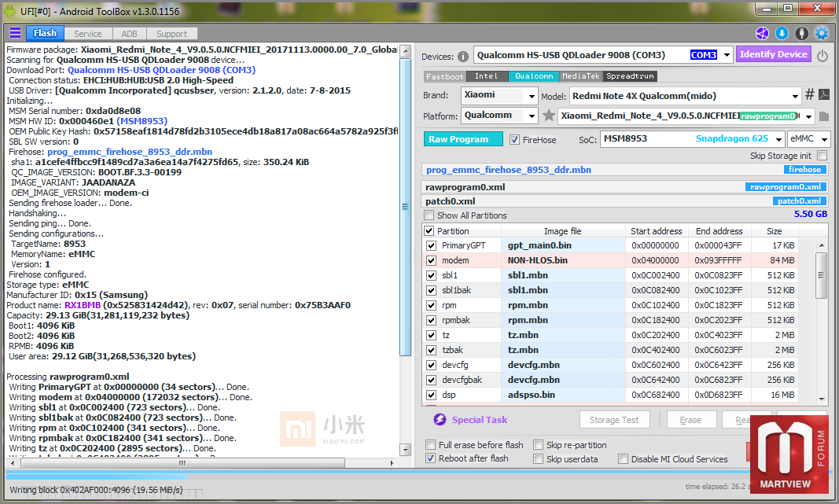Click the dark info icon top right

[x=801, y=33]
